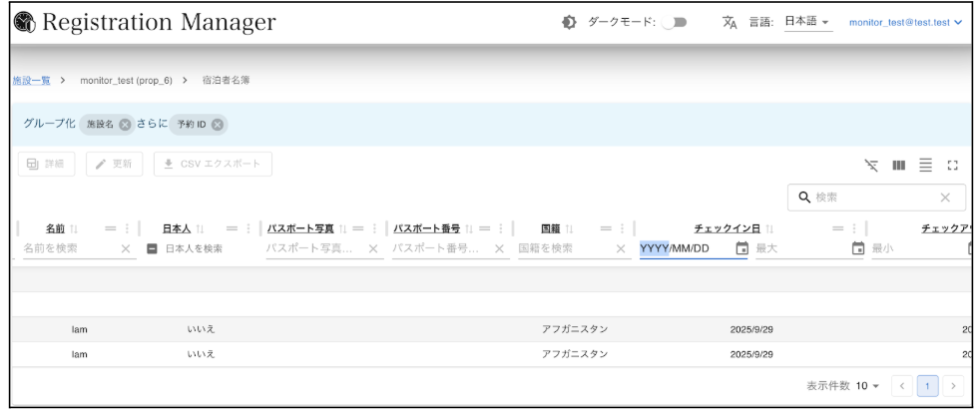980x411 pixels.
Task: Click into the global 検索 search field
Action: (x=868, y=198)
